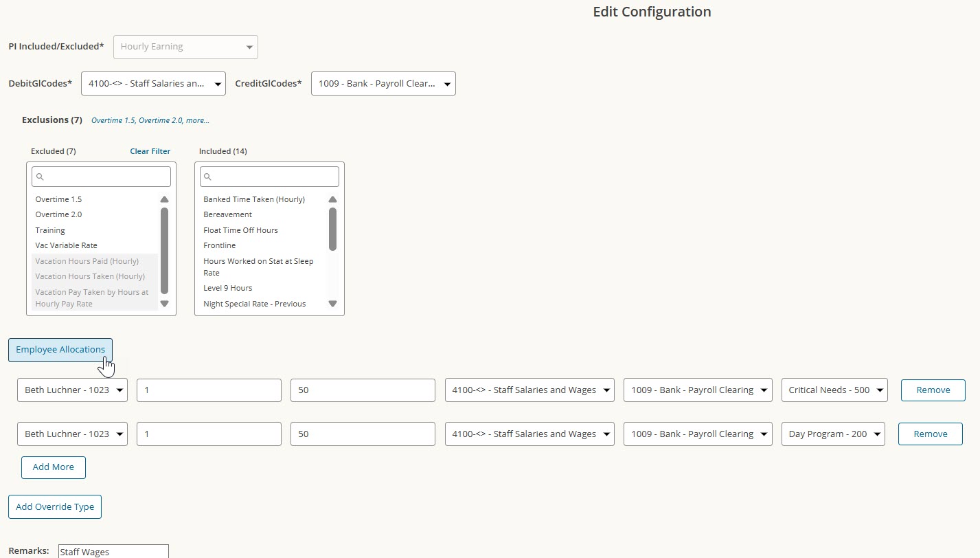Viewport: 980px width, 558px height.
Task: Open the Day Program - 200 dropdown
Action: [x=833, y=434]
